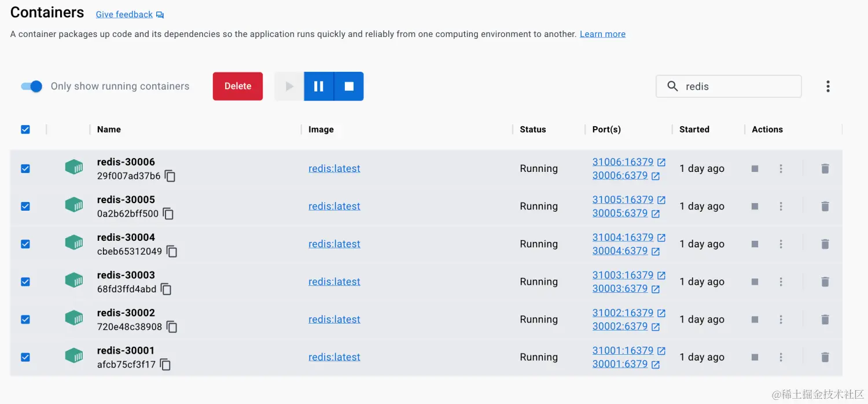Open port link 31003:16379

pyautogui.click(x=623, y=275)
